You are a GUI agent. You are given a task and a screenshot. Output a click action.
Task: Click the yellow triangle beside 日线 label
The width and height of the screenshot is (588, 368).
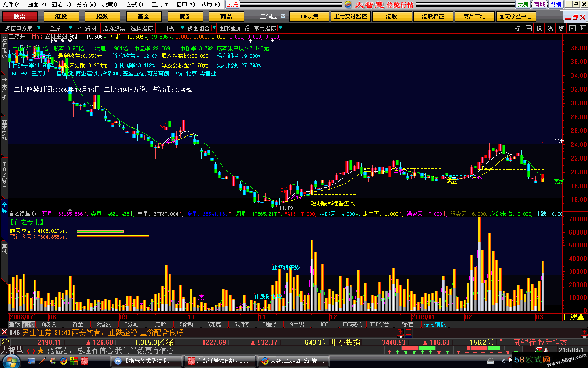(581, 316)
